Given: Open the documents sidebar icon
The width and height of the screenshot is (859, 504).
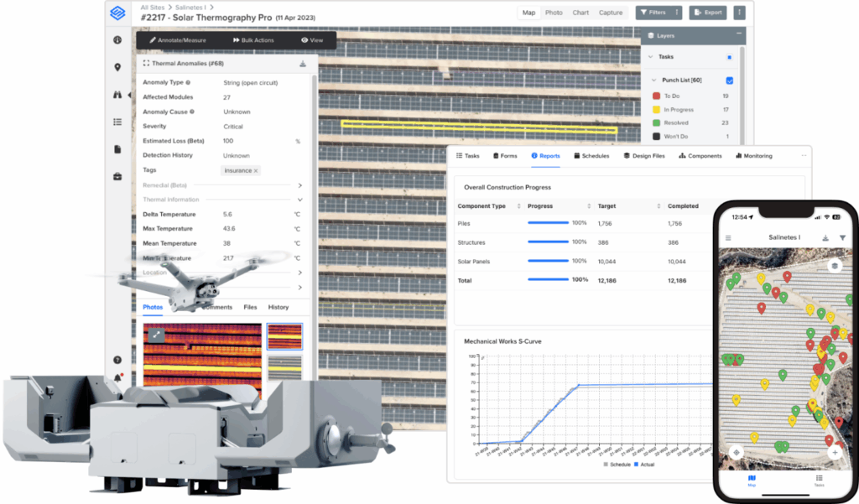Looking at the screenshot, I should (117, 149).
